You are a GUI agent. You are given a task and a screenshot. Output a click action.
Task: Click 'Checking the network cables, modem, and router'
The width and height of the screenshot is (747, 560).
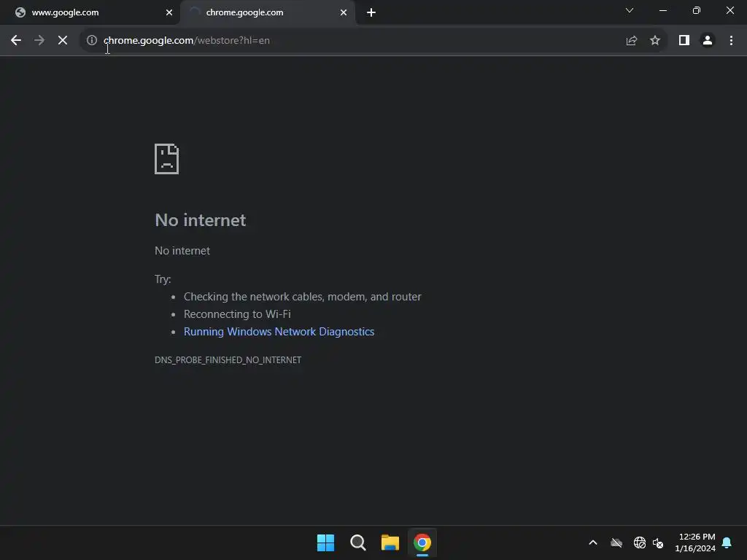[x=303, y=297]
